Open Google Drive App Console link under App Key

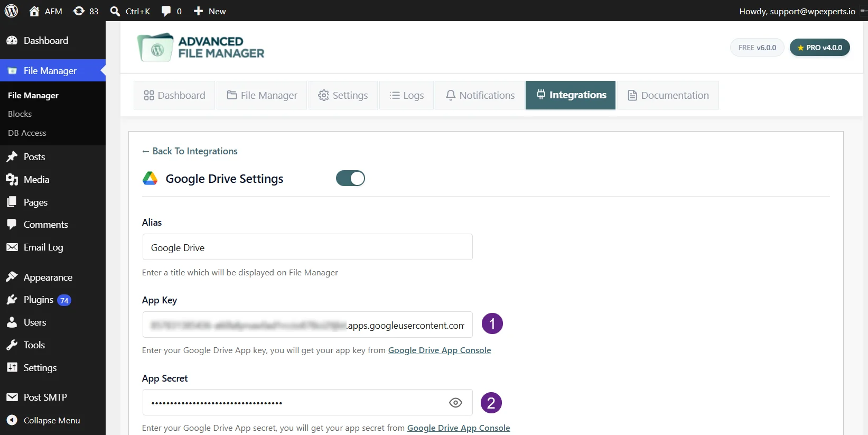point(440,350)
